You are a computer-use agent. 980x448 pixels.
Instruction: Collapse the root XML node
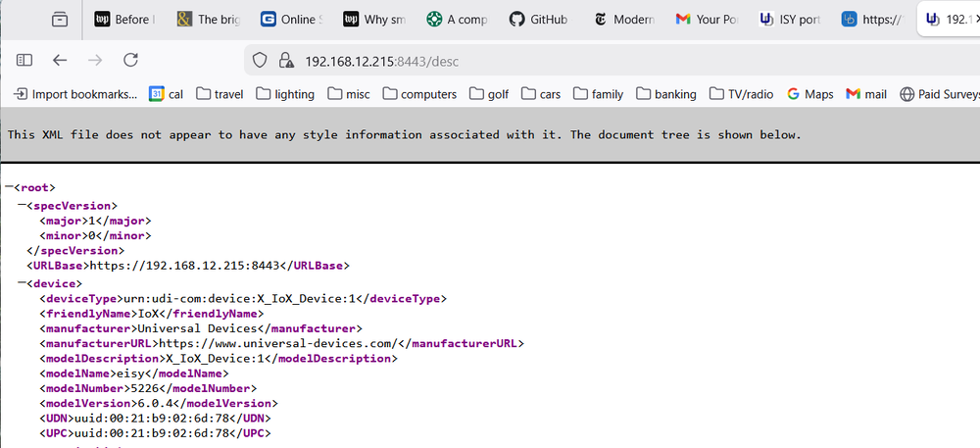coord(10,186)
